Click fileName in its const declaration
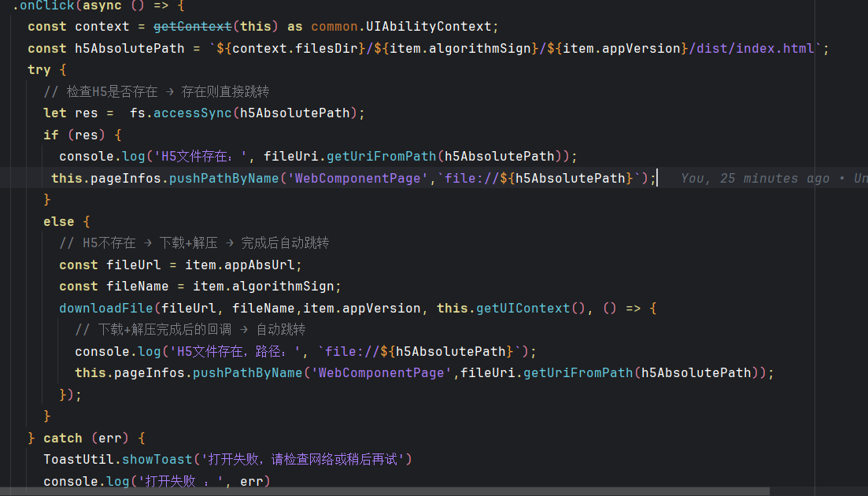Screen dimensions: 868x496 138,287
